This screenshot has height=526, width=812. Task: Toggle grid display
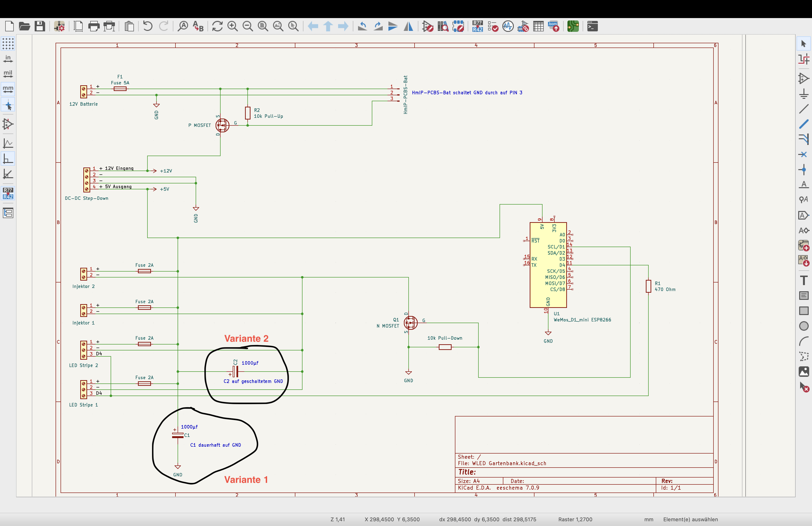pos(8,44)
